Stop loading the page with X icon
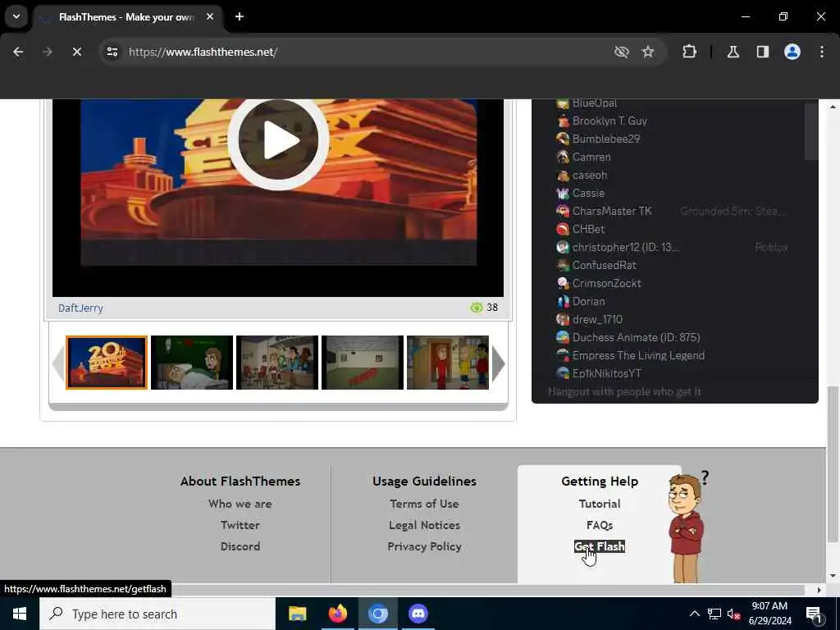This screenshot has width=840, height=630. 76,52
